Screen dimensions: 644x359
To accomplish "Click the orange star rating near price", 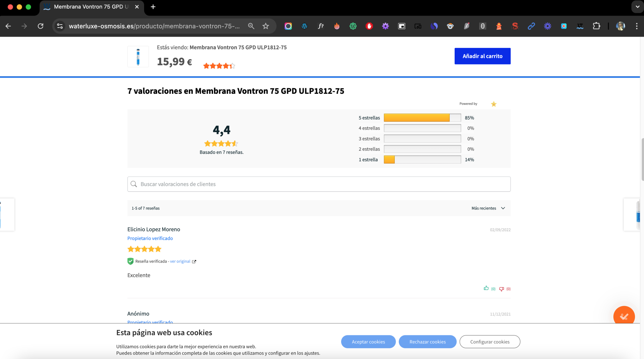I will click(x=219, y=66).
